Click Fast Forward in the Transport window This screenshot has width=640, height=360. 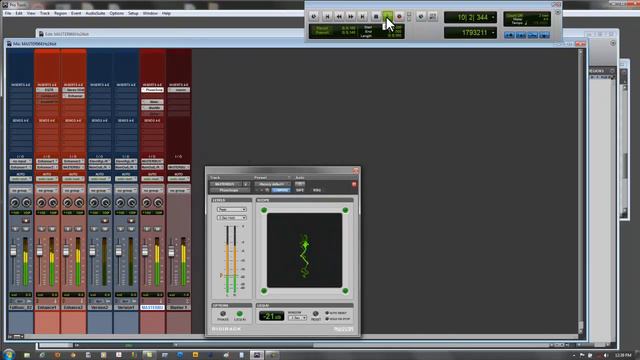click(x=351, y=16)
